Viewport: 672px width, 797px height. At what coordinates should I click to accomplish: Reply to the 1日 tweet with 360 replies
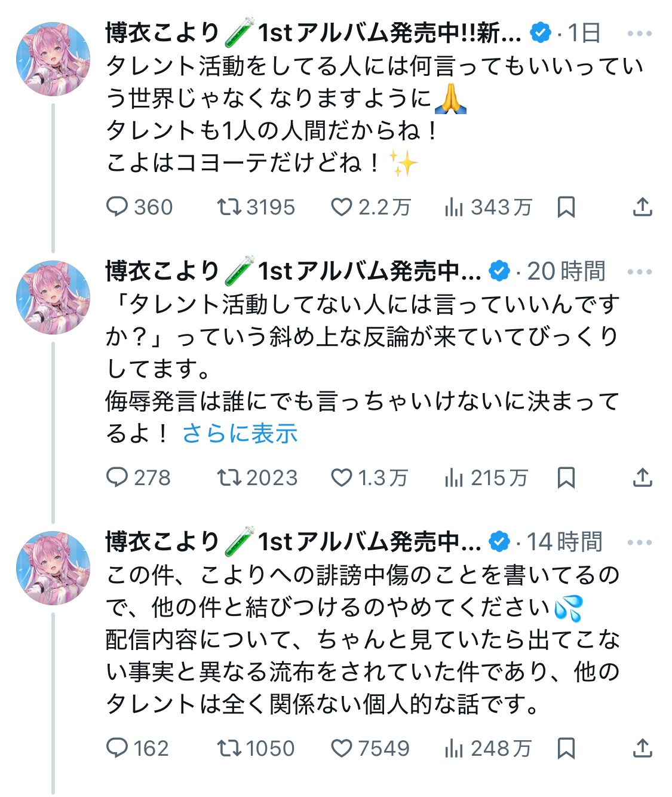[117, 207]
